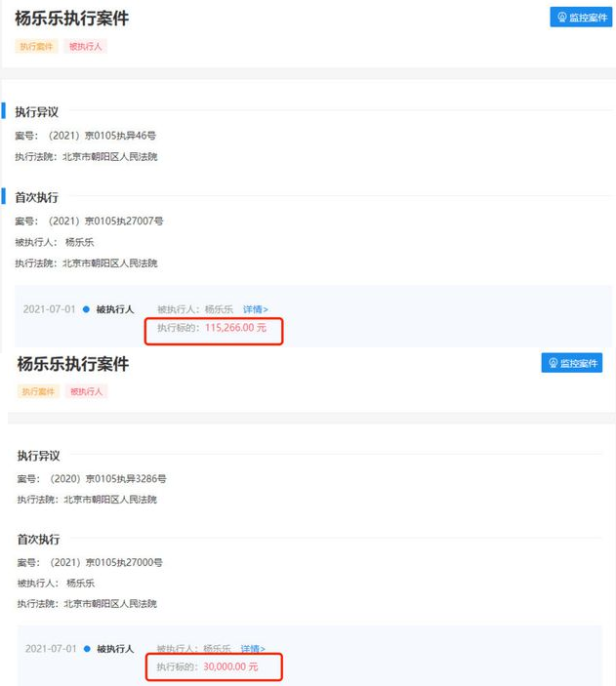
Task: Click 执行法院 line under 京0105执27000号 section
Action: 87,604
